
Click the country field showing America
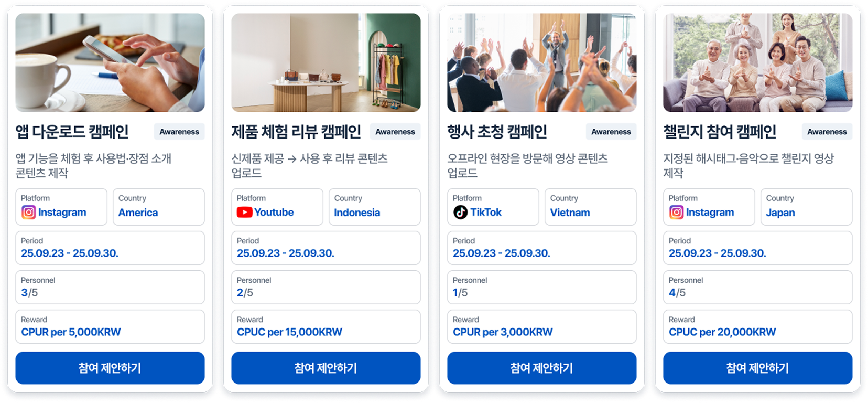coord(159,207)
